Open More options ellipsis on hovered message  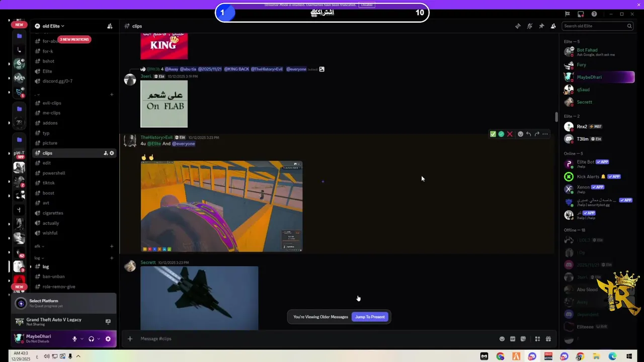pyautogui.click(x=545, y=134)
